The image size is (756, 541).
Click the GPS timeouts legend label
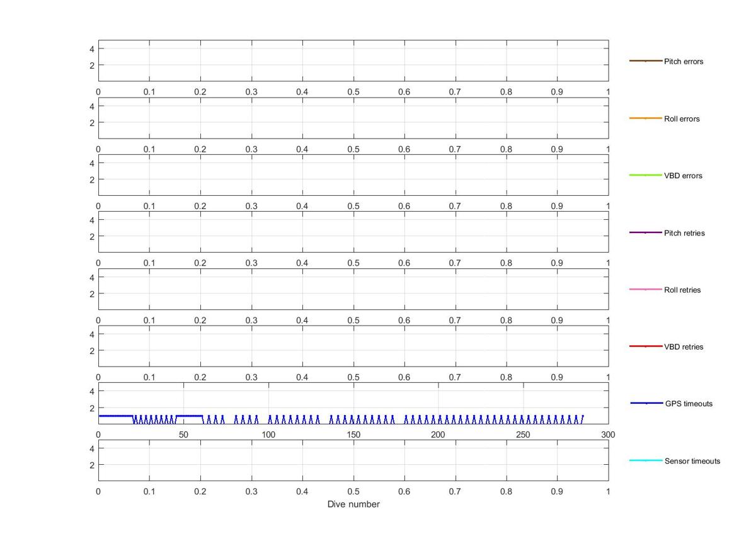689,404
